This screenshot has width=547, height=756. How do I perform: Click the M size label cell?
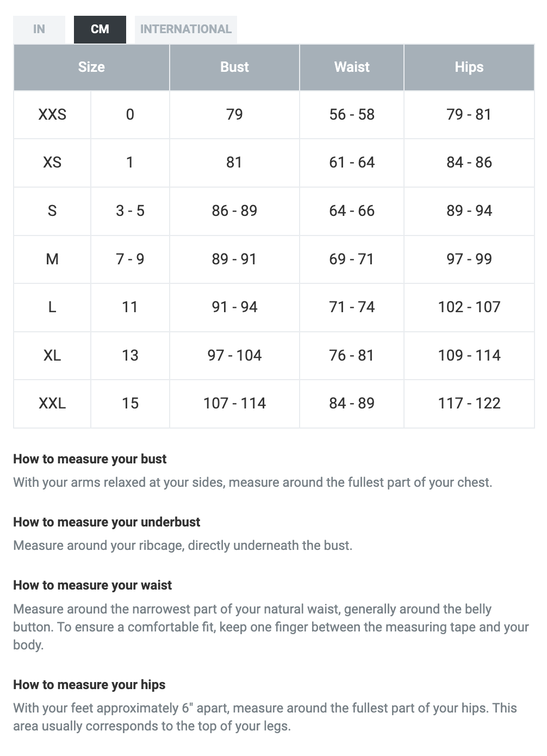click(52, 259)
